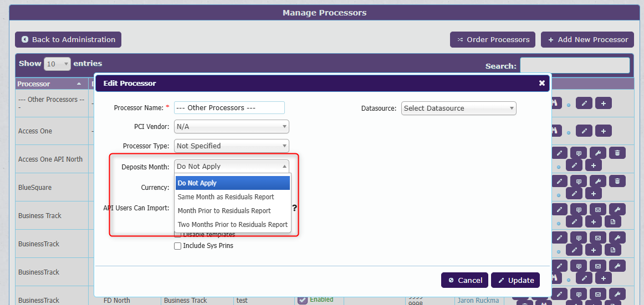
Task: Delete BlueSquare processor with its trash icon
Action: coord(617,181)
